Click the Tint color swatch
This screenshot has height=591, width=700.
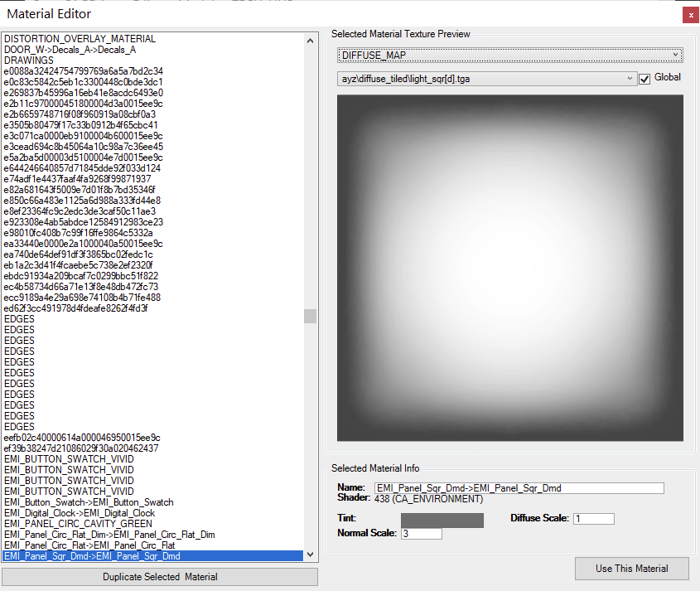[442, 520]
